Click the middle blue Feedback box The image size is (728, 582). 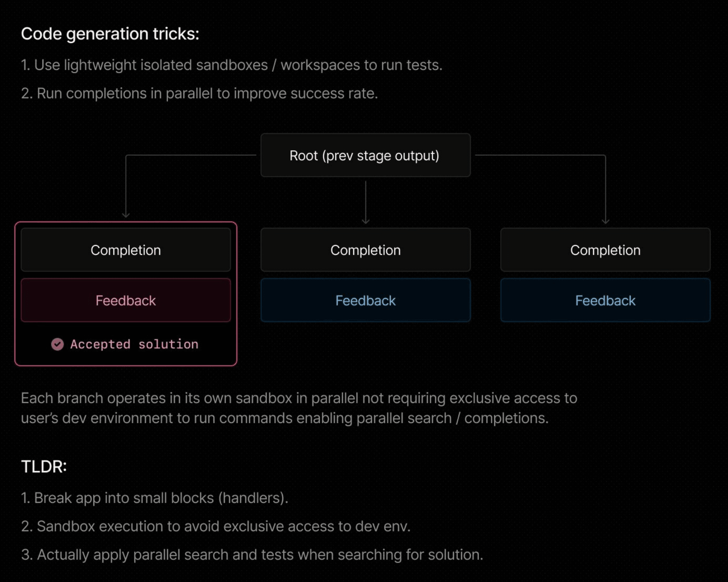tap(365, 300)
